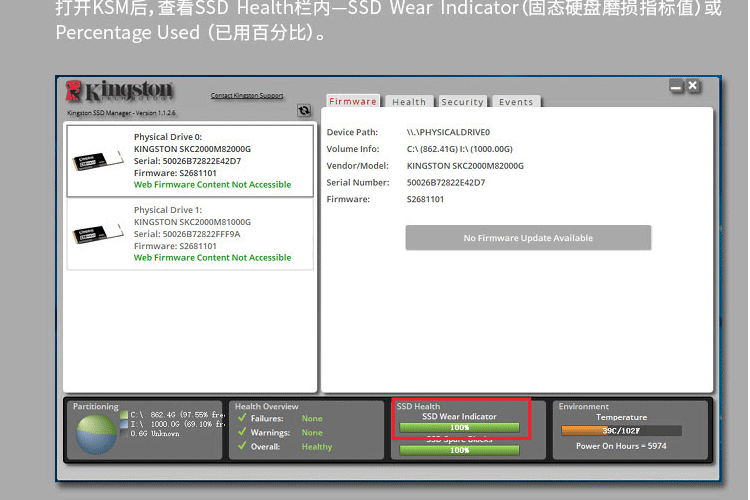750x500 pixels.
Task: Click Kingston SSD Manager version 1.1.2.6 text
Action: (x=121, y=113)
